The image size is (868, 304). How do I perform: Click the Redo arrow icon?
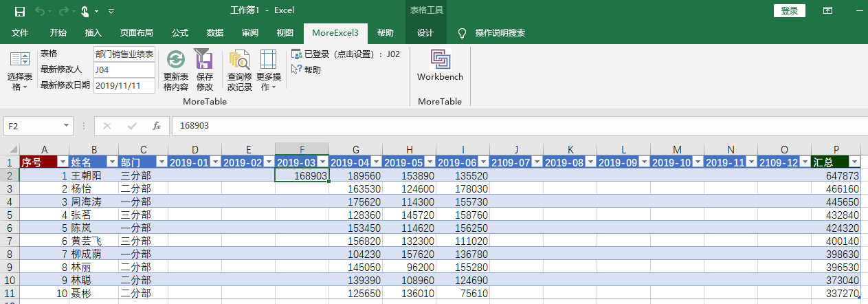[x=64, y=11]
